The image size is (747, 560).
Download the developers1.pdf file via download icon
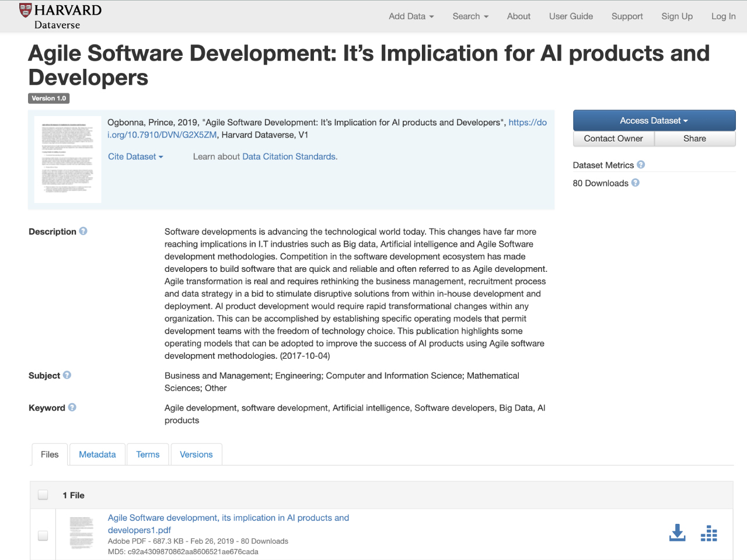[677, 533]
